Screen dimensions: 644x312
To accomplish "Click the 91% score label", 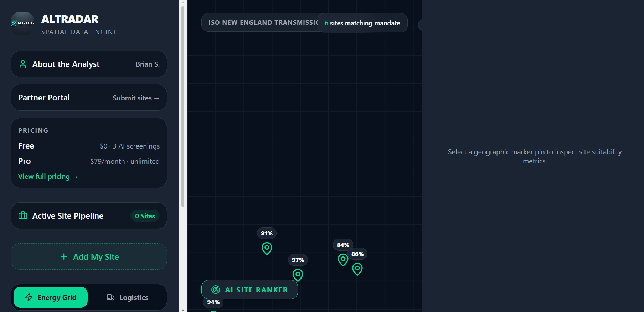I will 267,233.
